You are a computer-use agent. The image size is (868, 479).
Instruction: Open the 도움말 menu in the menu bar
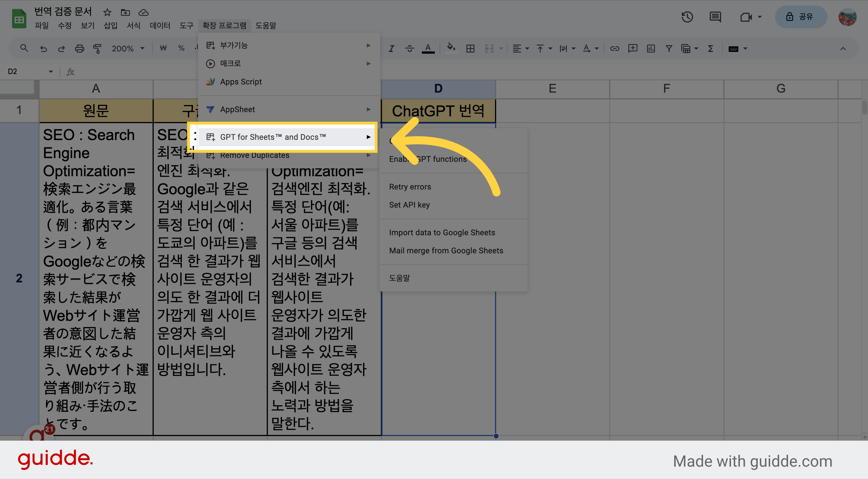click(x=266, y=26)
